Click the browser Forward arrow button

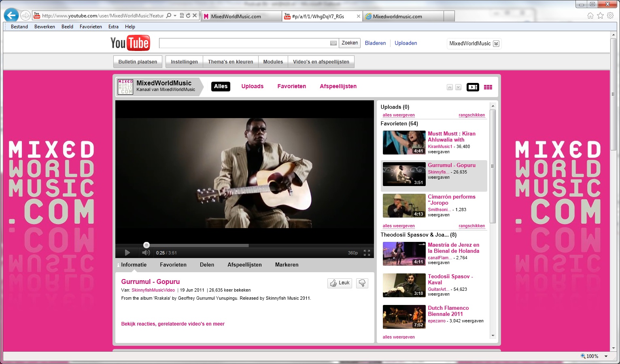(x=25, y=16)
